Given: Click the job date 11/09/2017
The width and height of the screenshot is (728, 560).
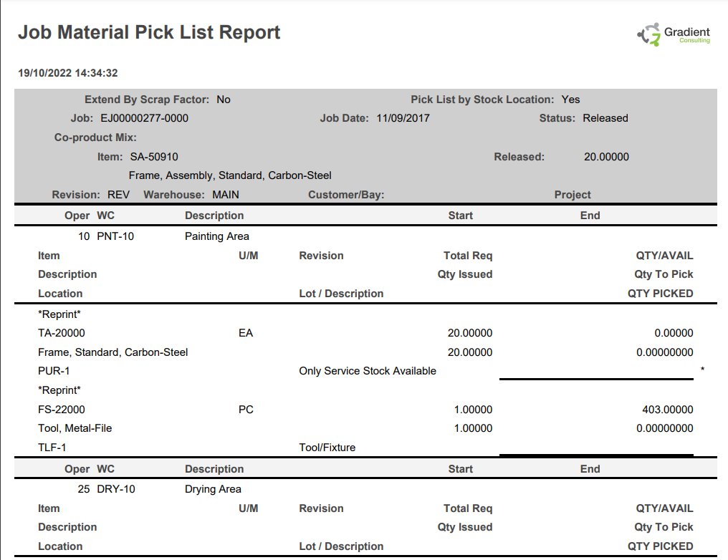Looking at the screenshot, I should coord(403,118).
